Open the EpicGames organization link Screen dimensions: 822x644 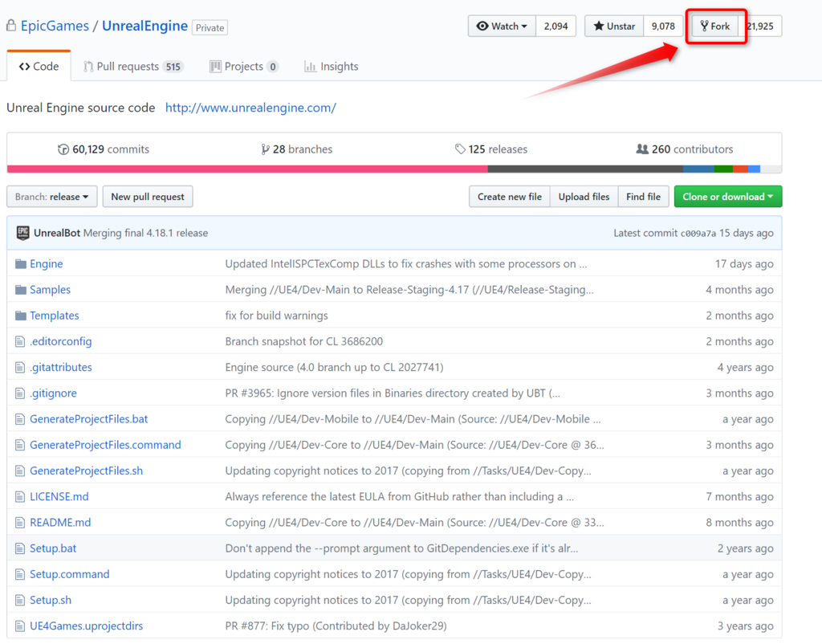tap(55, 26)
